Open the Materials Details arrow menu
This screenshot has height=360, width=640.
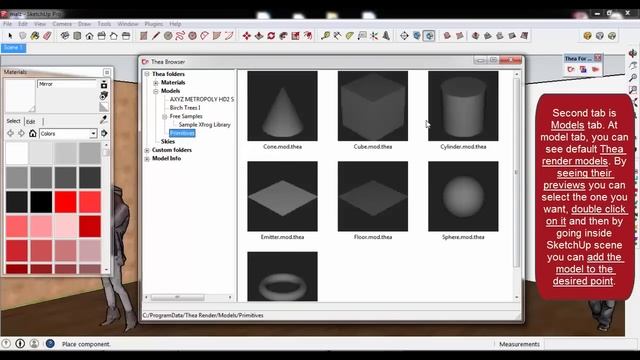pos(104,133)
